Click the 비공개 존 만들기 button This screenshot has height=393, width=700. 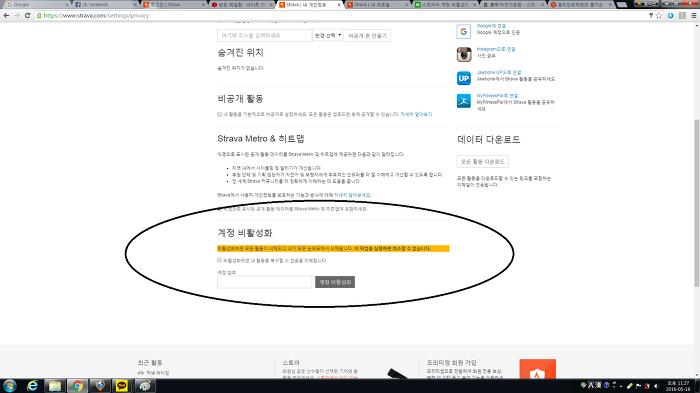(x=367, y=36)
